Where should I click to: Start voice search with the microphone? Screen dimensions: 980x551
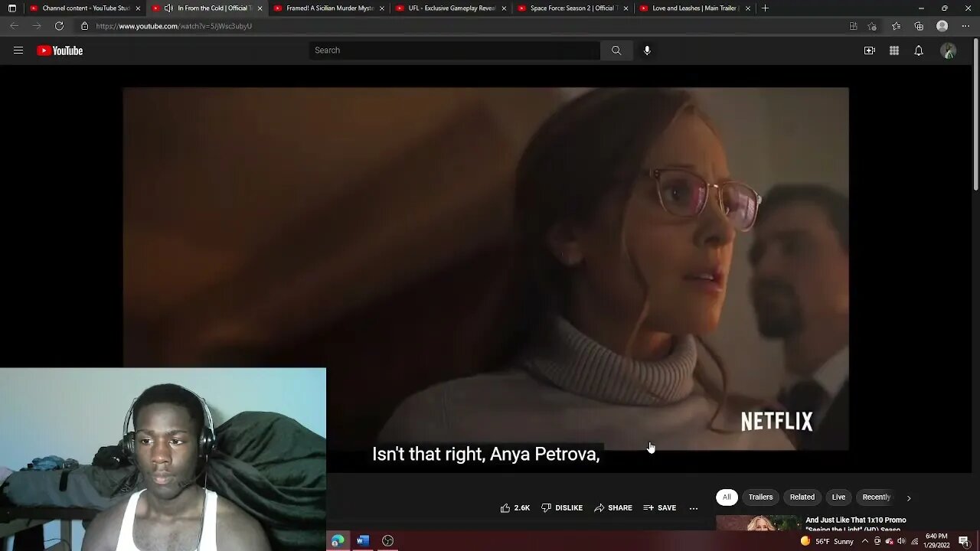coord(647,51)
